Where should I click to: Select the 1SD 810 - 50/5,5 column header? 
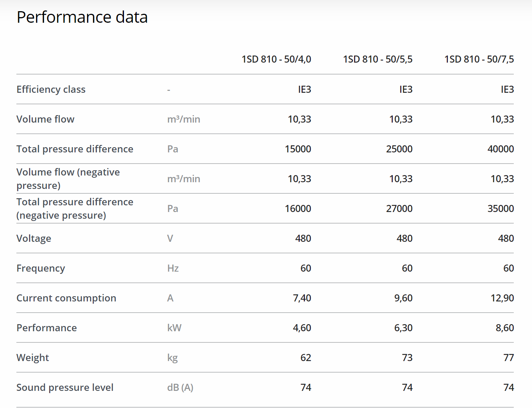point(378,59)
